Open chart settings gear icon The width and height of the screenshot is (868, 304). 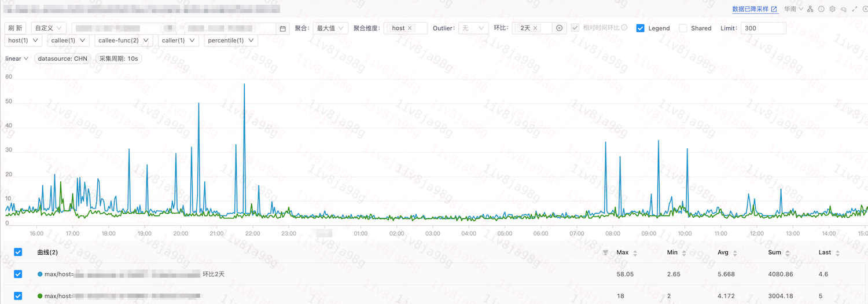(832, 9)
